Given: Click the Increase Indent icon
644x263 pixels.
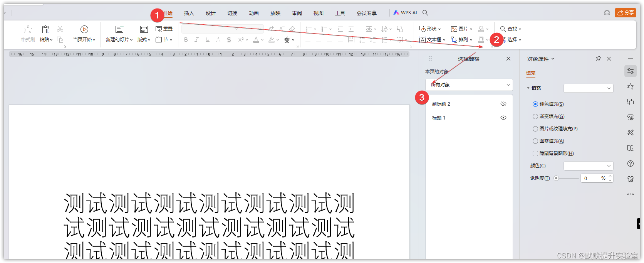Looking at the screenshot, I should click(x=351, y=29).
